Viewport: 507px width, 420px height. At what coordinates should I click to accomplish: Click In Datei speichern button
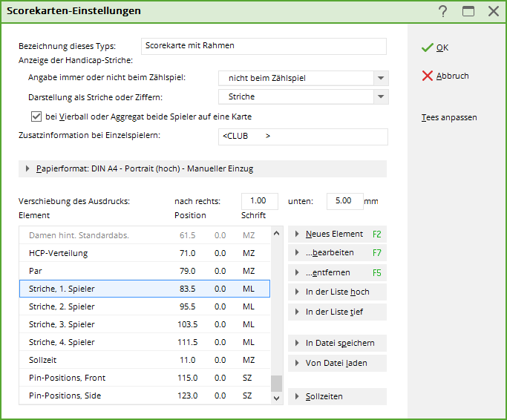[x=336, y=343]
